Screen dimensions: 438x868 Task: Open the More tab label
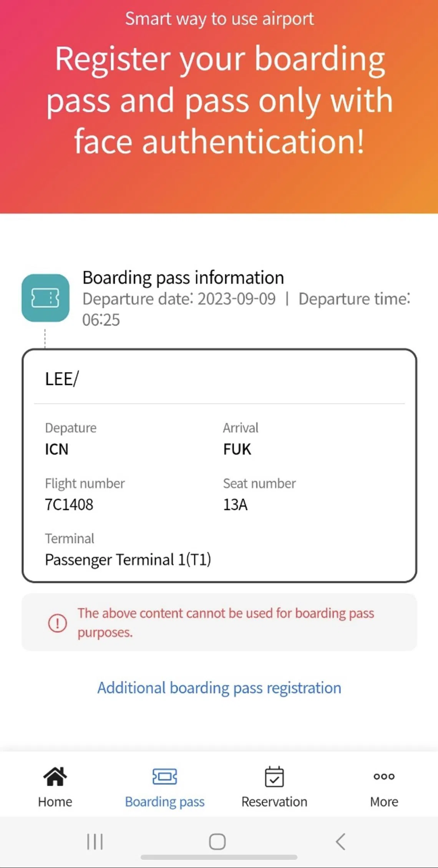(384, 802)
